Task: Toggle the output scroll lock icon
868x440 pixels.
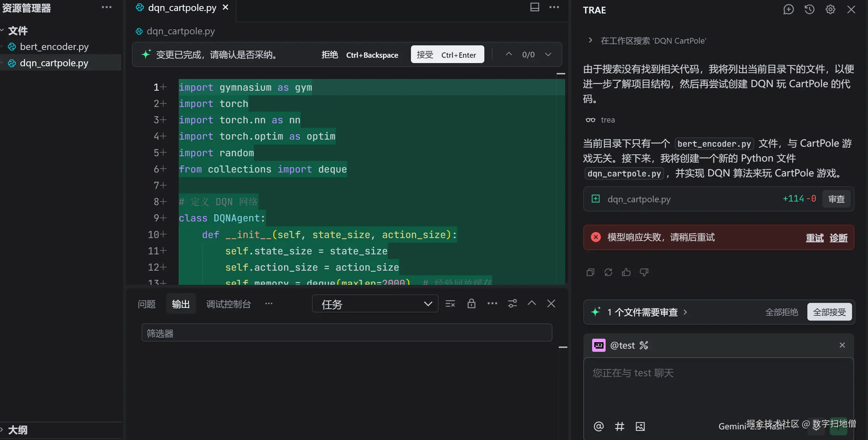Action: tap(471, 304)
